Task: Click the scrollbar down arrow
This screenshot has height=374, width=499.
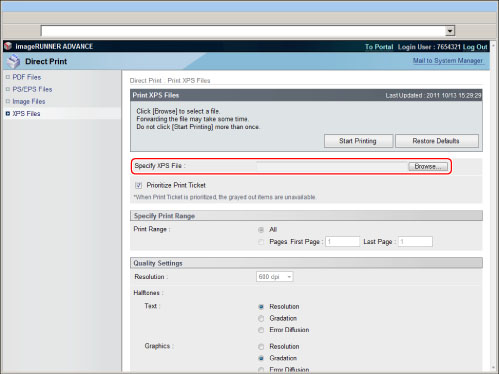Action: coord(494,368)
